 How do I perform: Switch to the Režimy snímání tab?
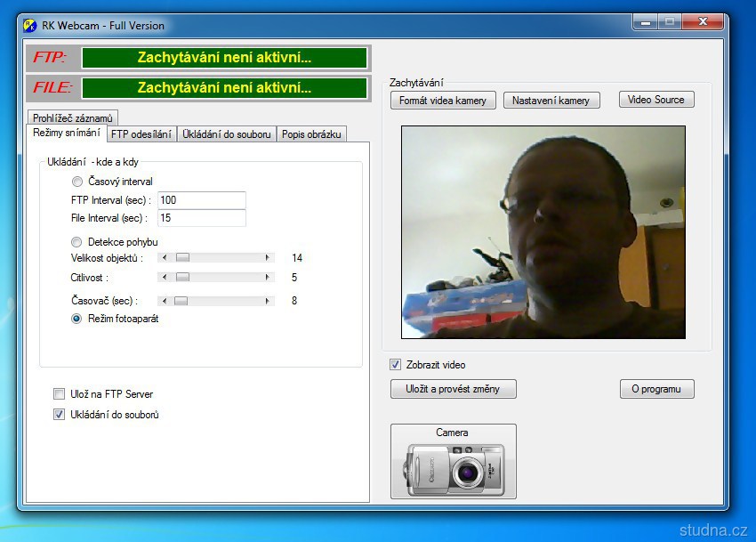[x=67, y=133]
